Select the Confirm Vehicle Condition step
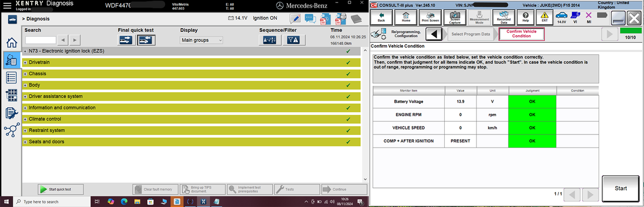 click(521, 34)
